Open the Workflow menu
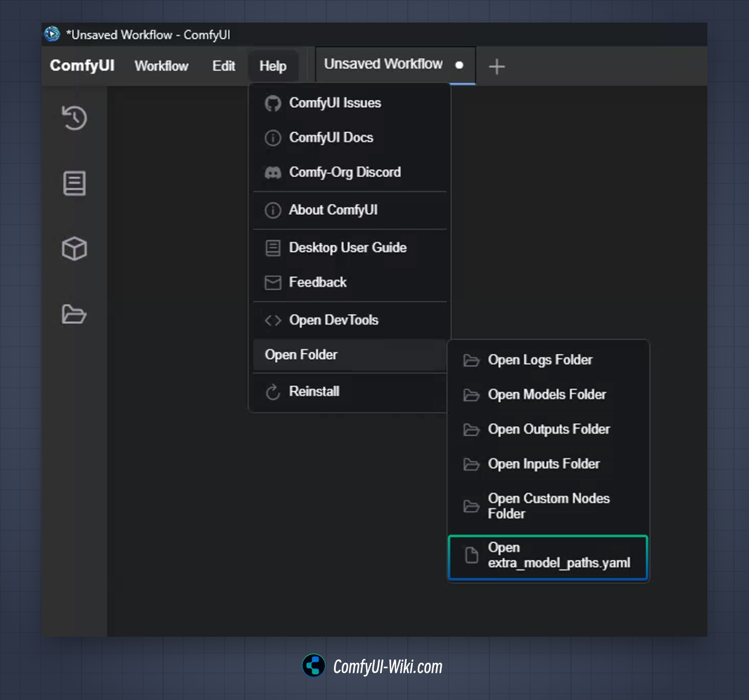 161,66
